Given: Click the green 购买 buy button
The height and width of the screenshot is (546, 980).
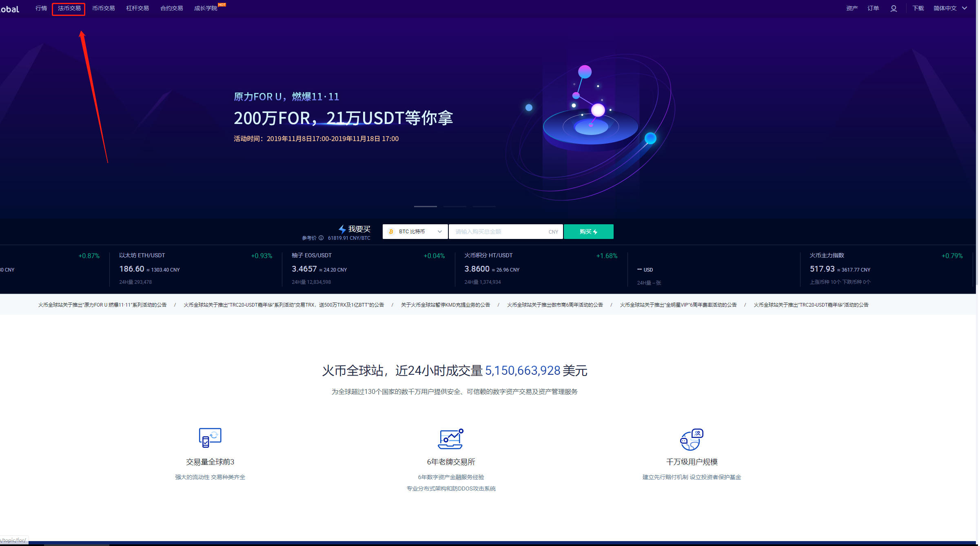Looking at the screenshot, I should [x=589, y=232].
